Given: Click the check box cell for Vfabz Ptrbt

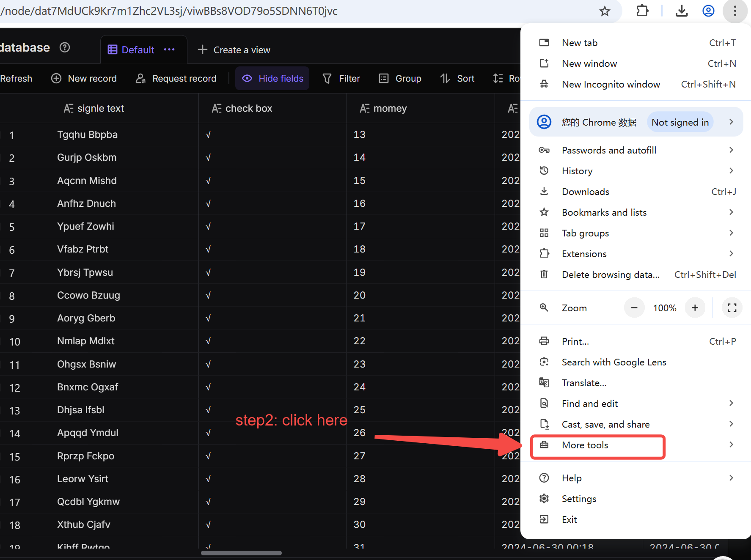Looking at the screenshot, I should (x=272, y=249).
